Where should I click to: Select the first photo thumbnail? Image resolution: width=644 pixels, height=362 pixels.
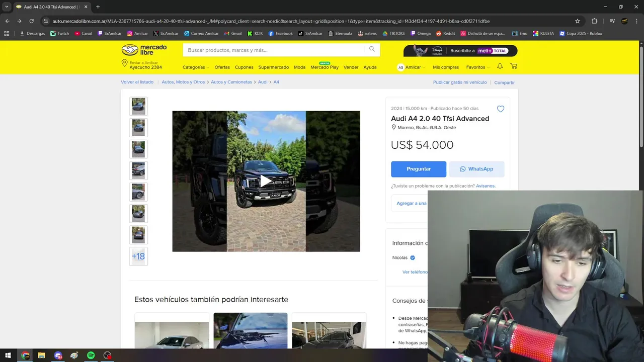click(138, 106)
